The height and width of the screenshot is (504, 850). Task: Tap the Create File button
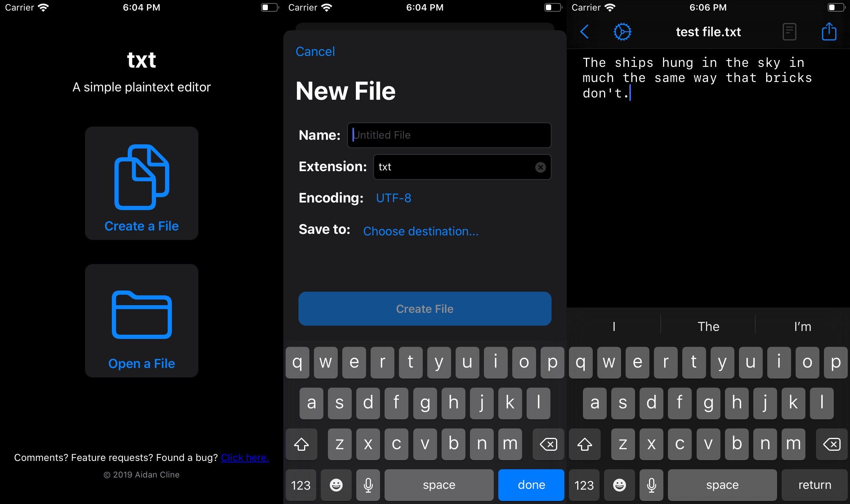point(425,309)
